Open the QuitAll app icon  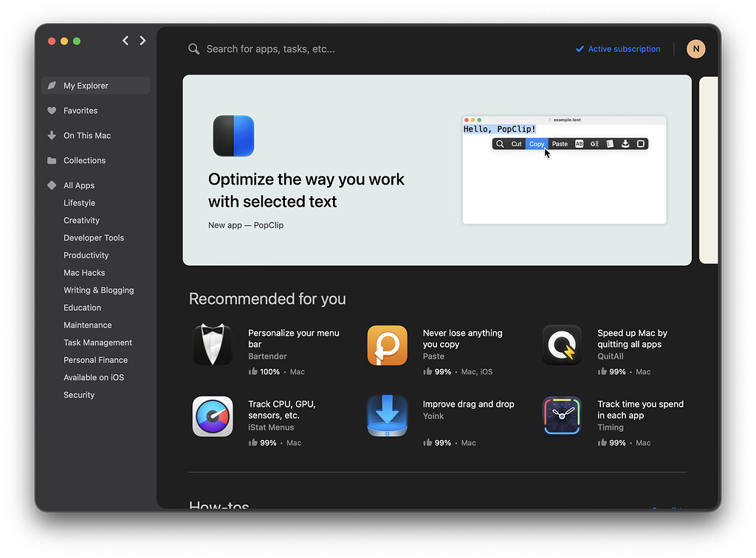(x=562, y=345)
